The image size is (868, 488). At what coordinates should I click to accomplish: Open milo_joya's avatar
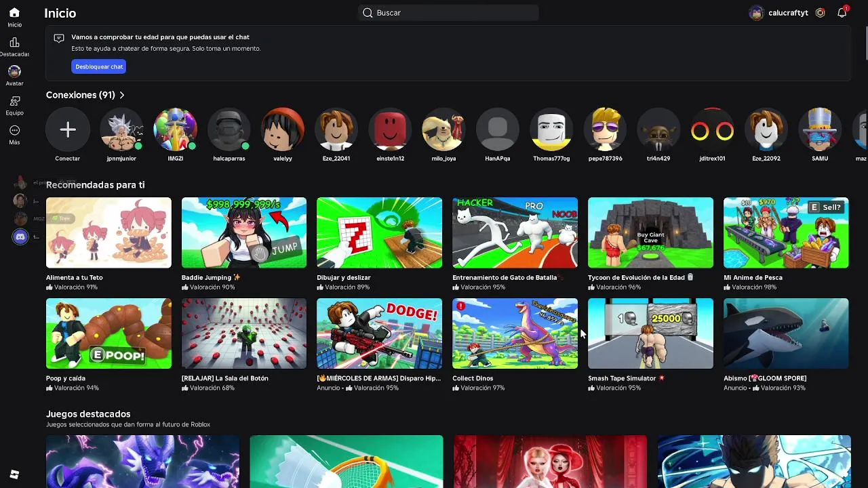click(x=443, y=130)
